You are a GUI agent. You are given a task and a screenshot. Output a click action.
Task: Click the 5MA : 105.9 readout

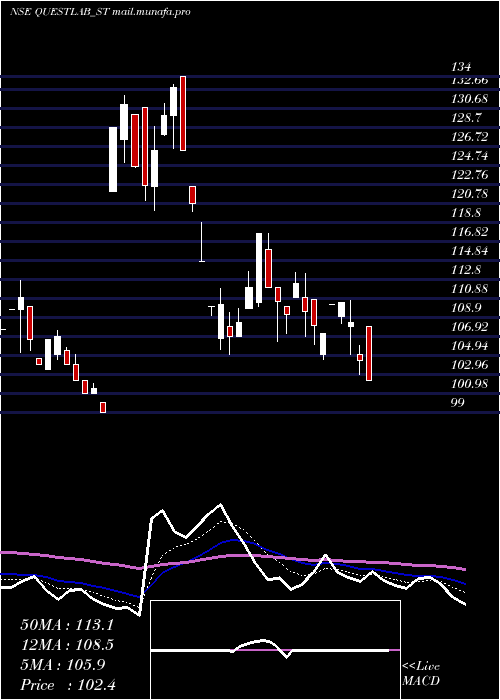coord(63,665)
